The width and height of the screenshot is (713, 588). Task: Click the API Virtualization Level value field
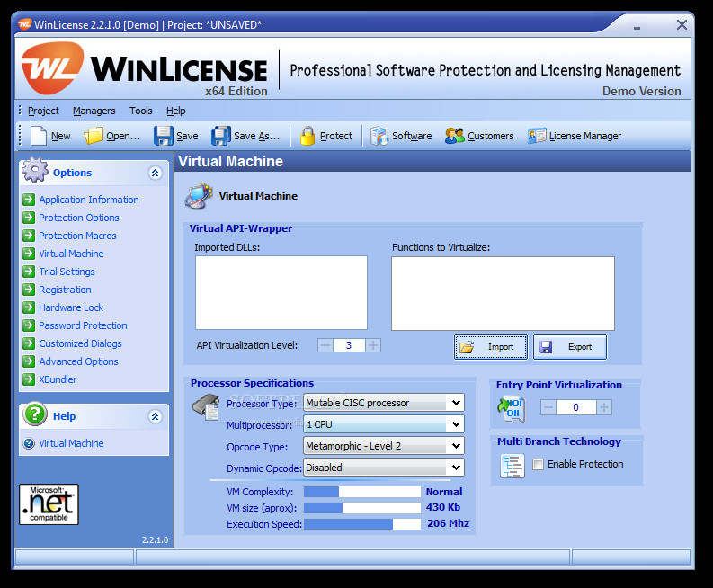click(349, 345)
